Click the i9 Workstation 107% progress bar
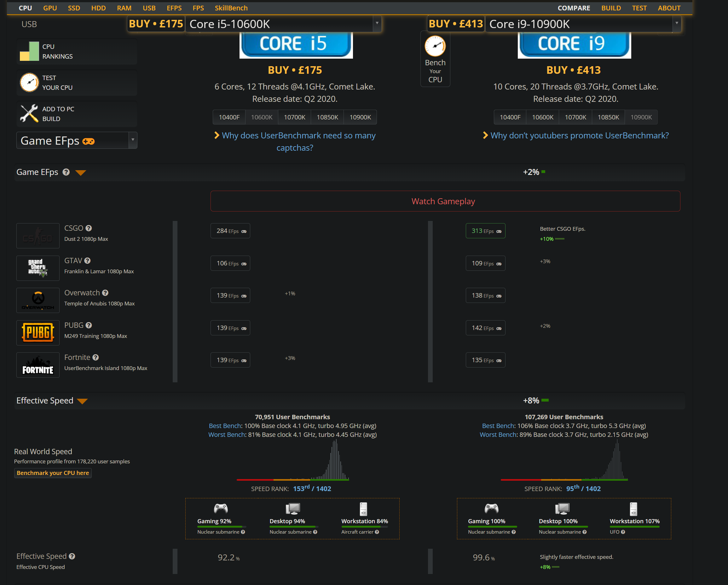 (x=634, y=527)
